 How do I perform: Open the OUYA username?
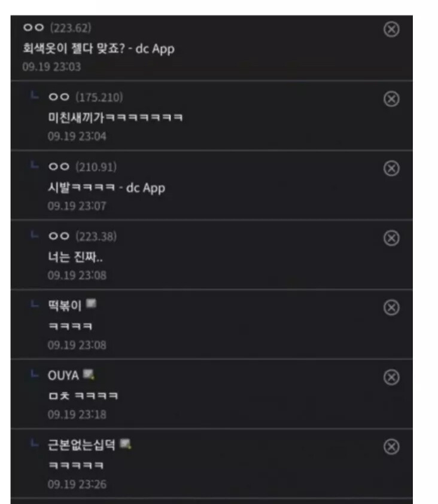tap(63, 375)
